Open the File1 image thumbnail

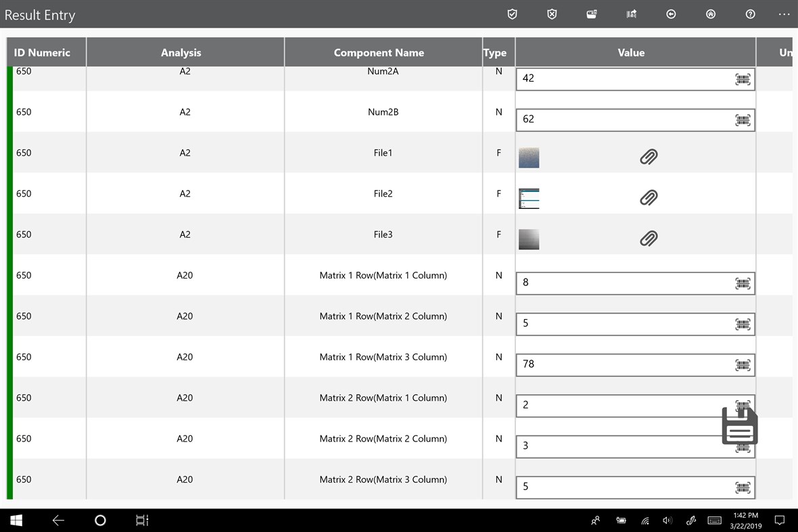[529, 157]
